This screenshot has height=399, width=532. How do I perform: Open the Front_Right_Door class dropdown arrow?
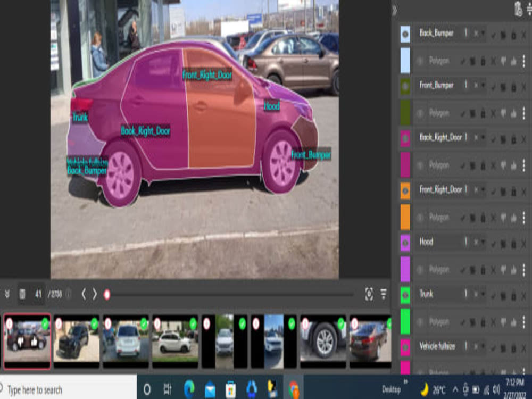[x=483, y=190]
